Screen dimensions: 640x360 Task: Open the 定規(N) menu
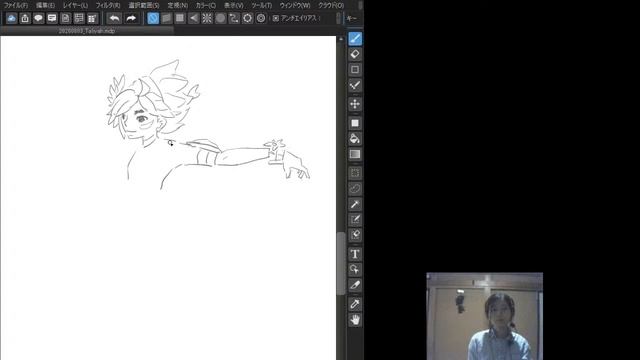178,5
